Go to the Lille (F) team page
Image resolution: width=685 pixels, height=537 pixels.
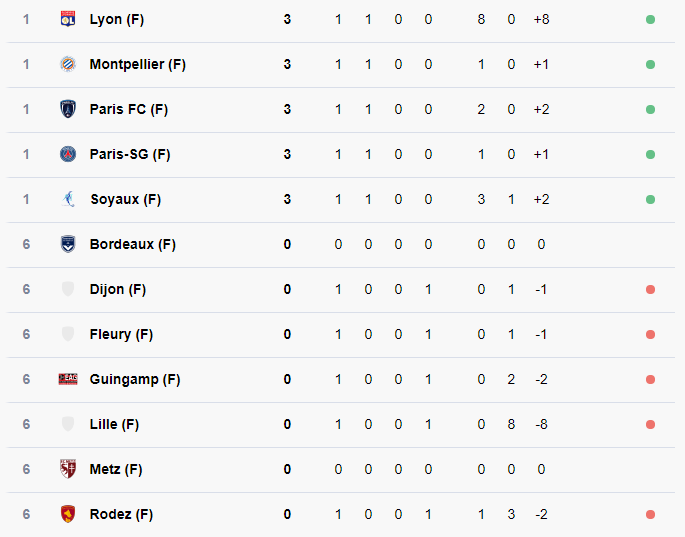pos(114,424)
